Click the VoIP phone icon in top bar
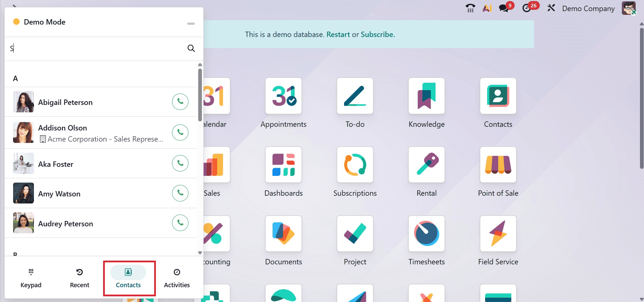This screenshot has width=644, height=302. (x=470, y=8)
